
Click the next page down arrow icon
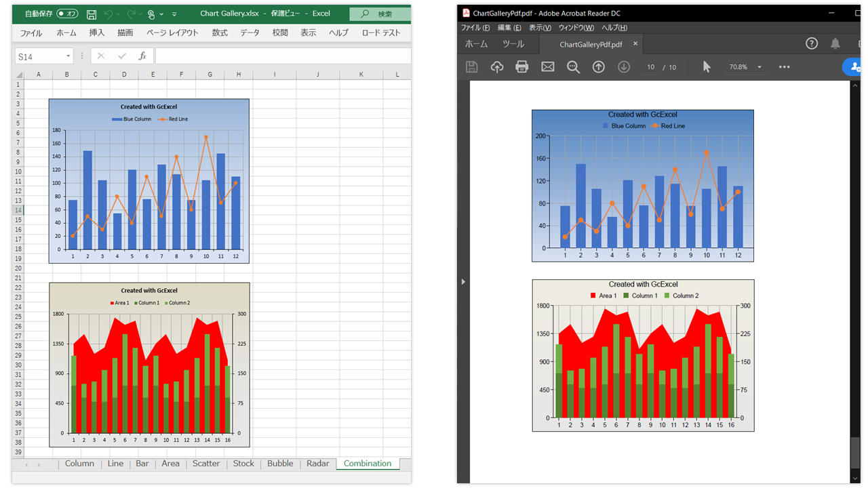(x=624, y=67)
